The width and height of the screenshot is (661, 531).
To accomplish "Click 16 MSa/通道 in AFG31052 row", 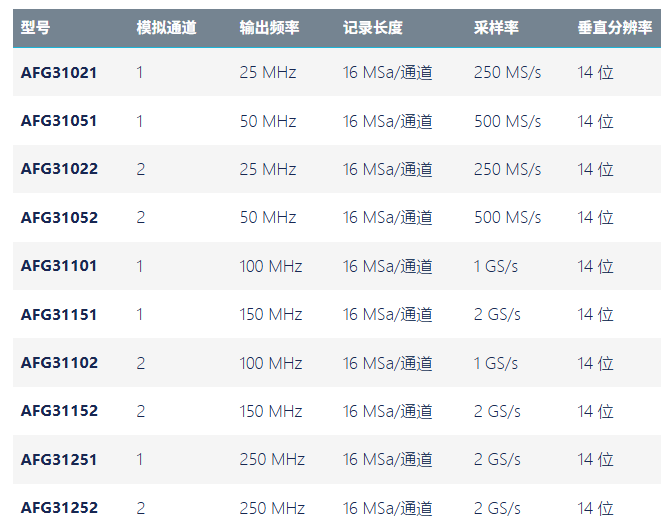I will point(387,217).
